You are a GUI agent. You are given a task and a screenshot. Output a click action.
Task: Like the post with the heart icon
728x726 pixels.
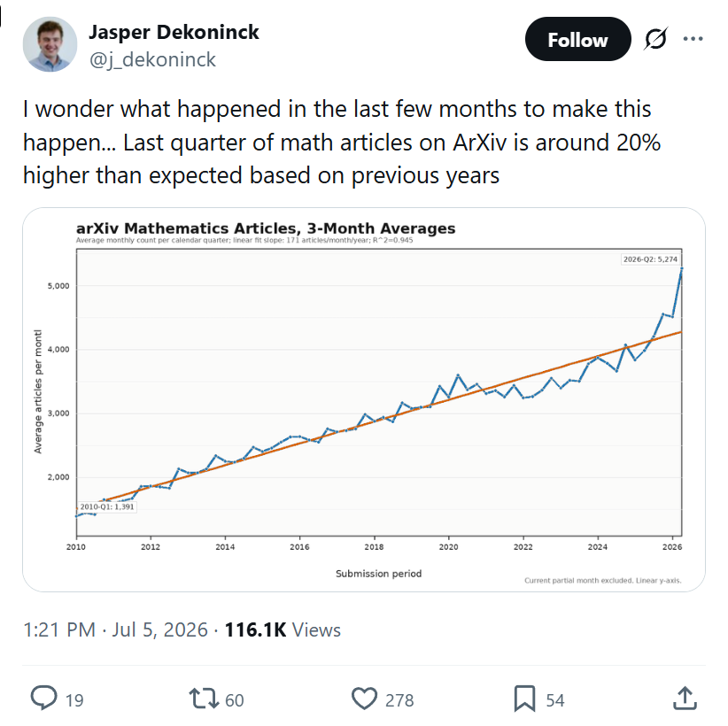[x=365, y=699]
